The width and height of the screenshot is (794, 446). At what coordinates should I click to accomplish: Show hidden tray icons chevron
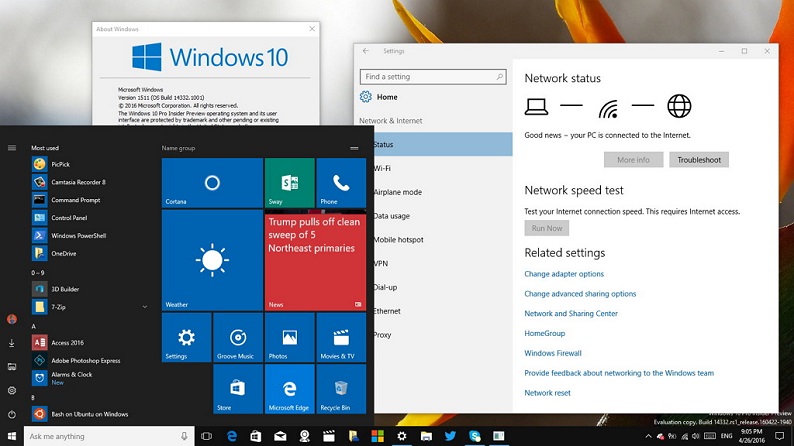(x=648, y=436)
